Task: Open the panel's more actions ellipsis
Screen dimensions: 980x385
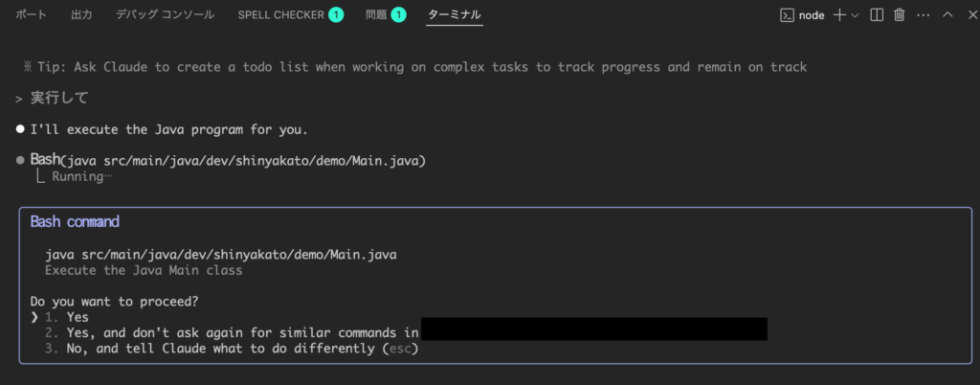Action: [x=924, y=15]
